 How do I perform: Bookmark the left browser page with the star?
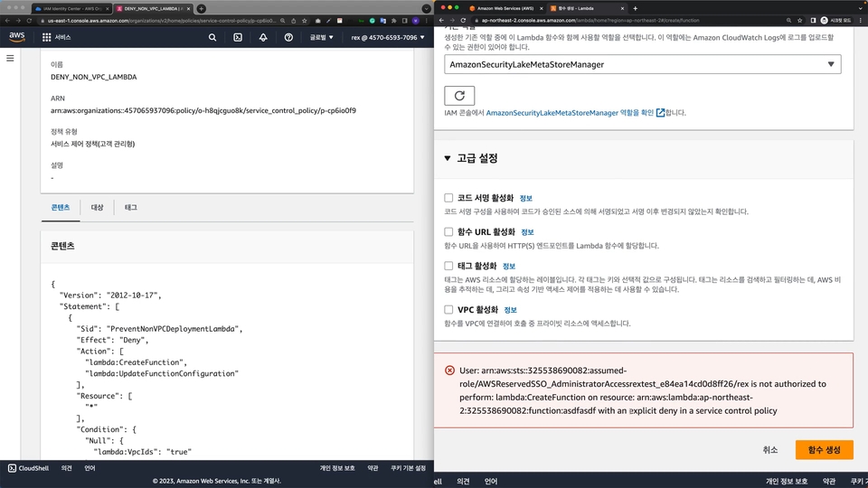click(305, 21)
